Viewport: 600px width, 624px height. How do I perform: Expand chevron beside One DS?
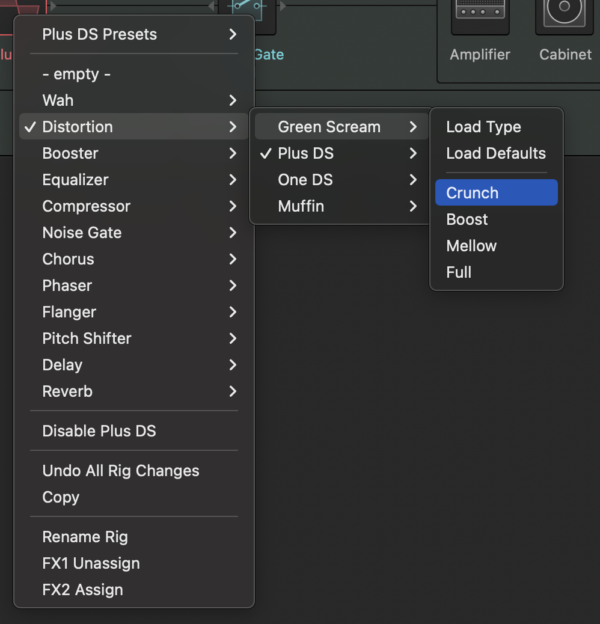pos(413,180)
